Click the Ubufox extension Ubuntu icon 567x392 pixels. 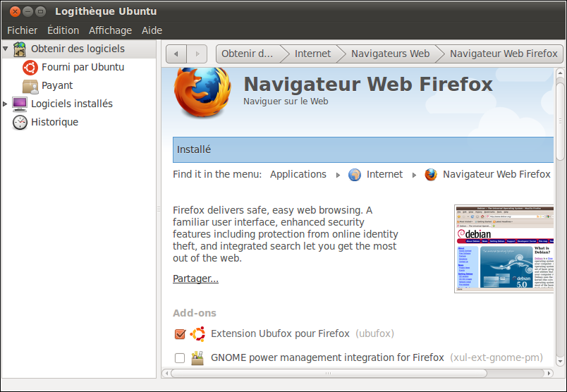click(x=197, y=333)
